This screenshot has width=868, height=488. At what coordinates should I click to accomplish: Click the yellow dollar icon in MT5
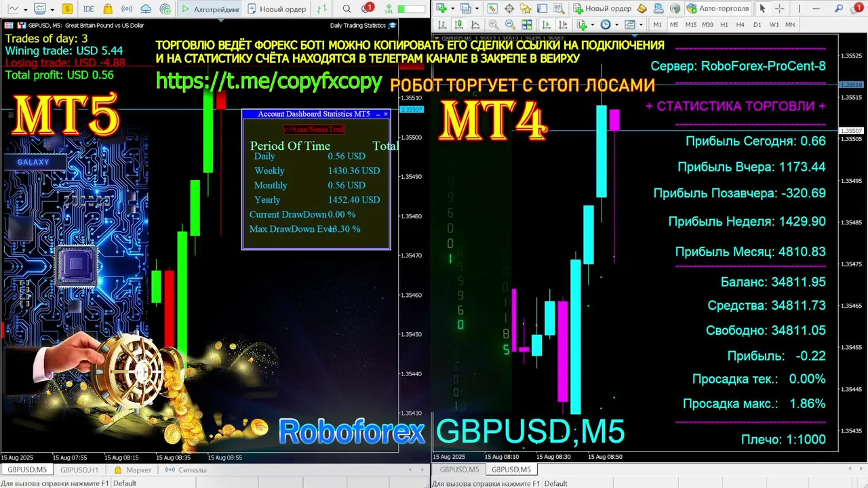click(x=67, y=9)
